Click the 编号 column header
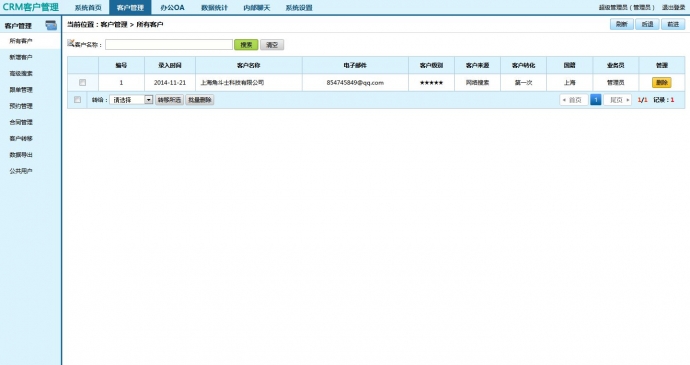The height and width of the screenshot is (365, 690). tap(121, 65)
